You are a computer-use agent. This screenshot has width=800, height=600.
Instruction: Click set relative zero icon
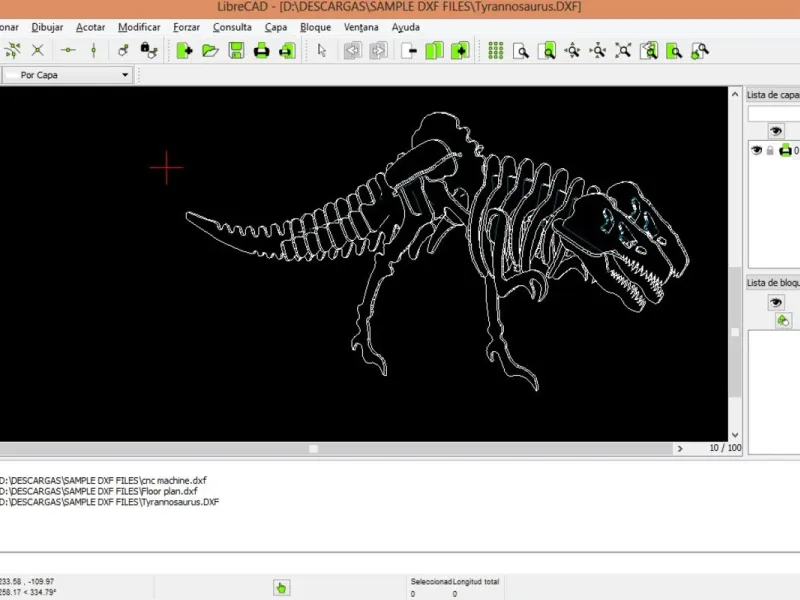tap(123, 50)
